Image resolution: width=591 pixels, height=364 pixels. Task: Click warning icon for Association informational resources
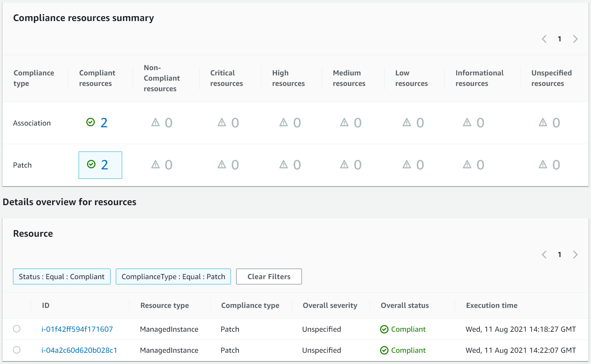467,122
